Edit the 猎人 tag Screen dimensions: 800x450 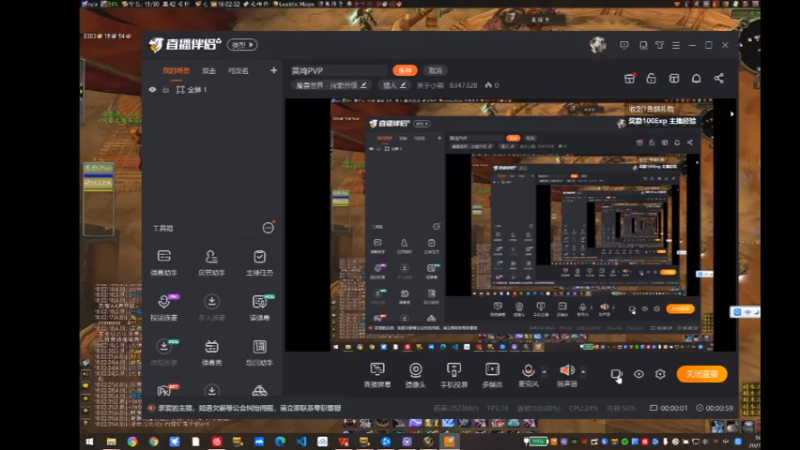coord(394,85)
